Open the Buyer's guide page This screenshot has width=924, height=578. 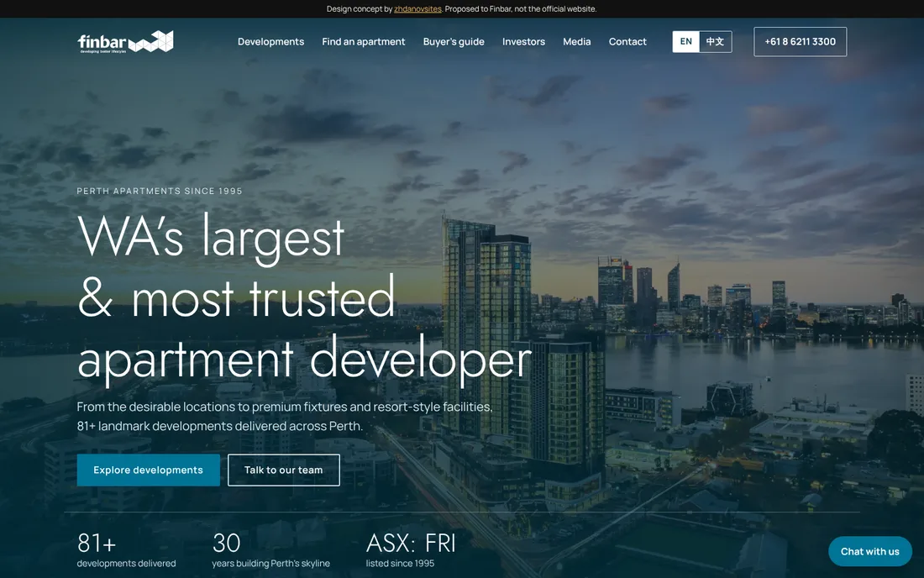tap(454, 42)
